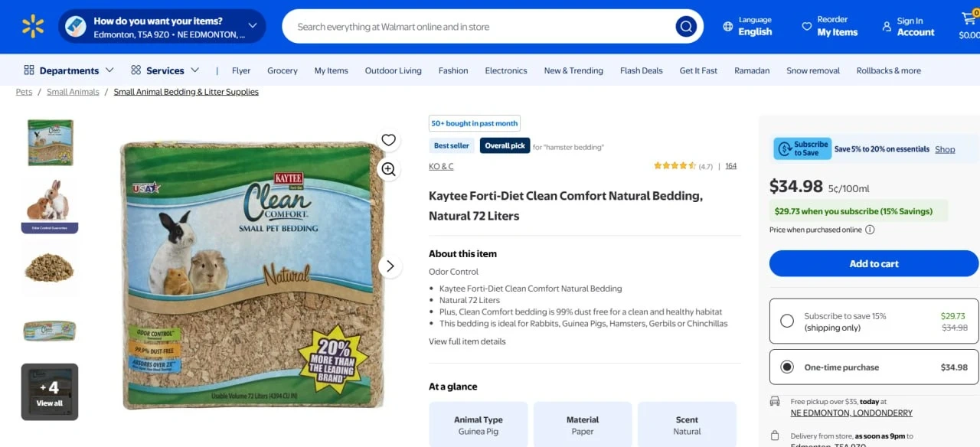
Task: Select One-time purchase option
Action: [x=787, y=367]
